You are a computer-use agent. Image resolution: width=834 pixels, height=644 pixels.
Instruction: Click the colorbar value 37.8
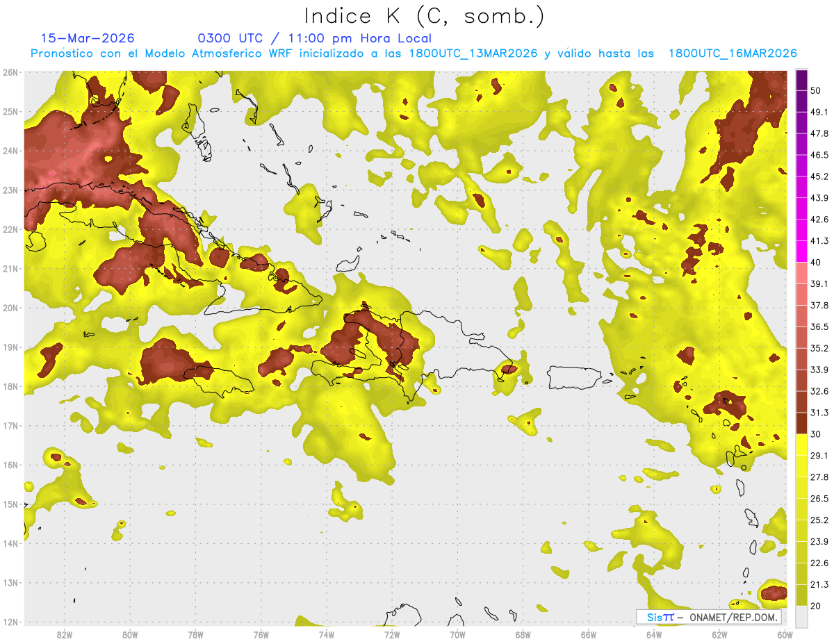click(819, 305)
